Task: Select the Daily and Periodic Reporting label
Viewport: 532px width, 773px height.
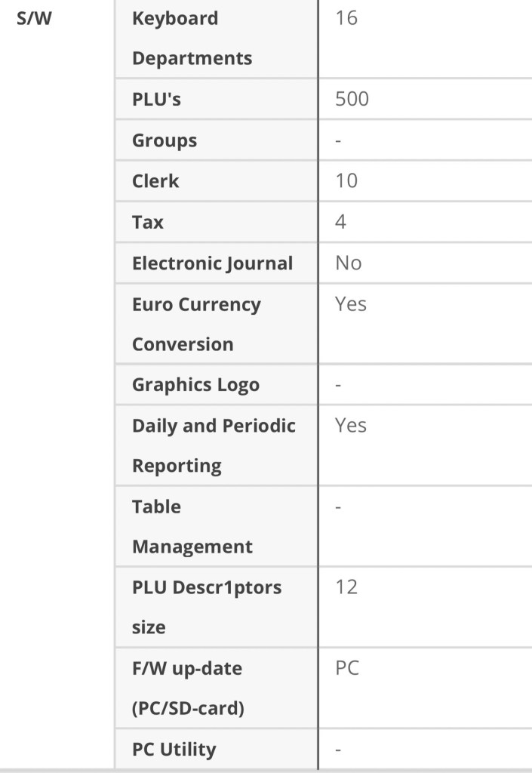Action: pos(214,445)
